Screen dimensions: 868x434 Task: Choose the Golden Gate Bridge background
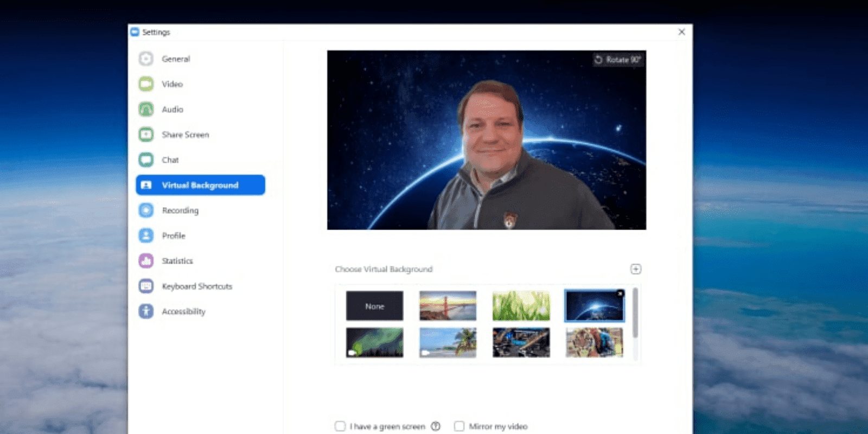click(x=448, y=306)
